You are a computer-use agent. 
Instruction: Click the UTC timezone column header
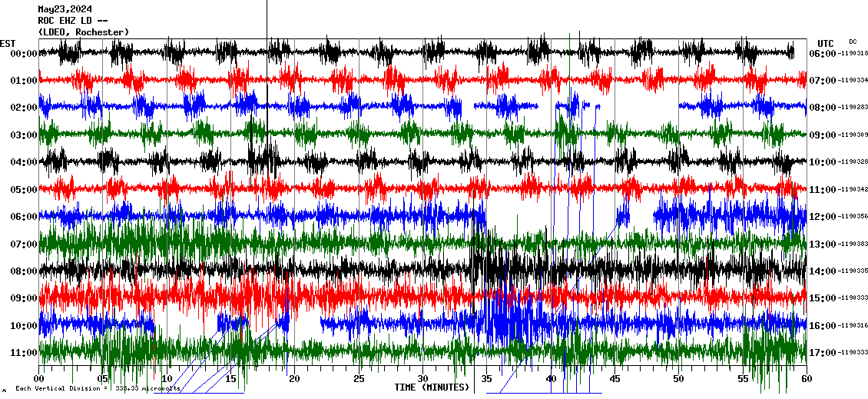point(826,43)
